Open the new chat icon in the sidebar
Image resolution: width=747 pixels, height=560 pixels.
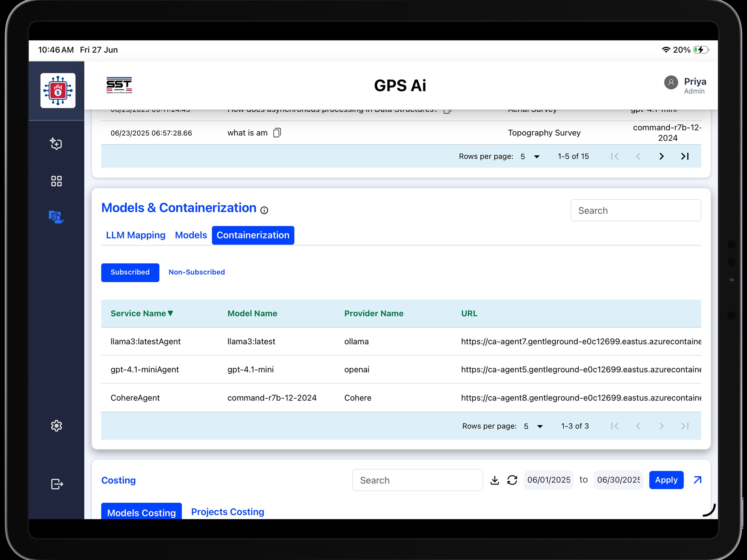[56, 144]
